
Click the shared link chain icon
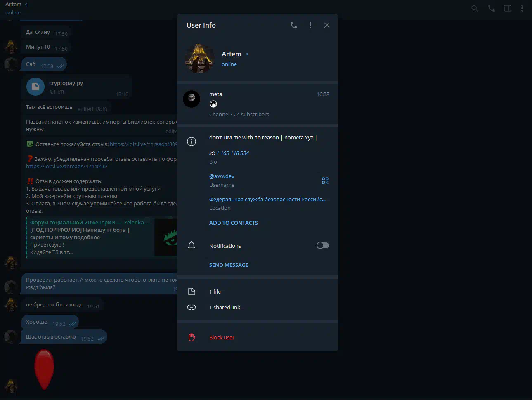tap(192, 307)
